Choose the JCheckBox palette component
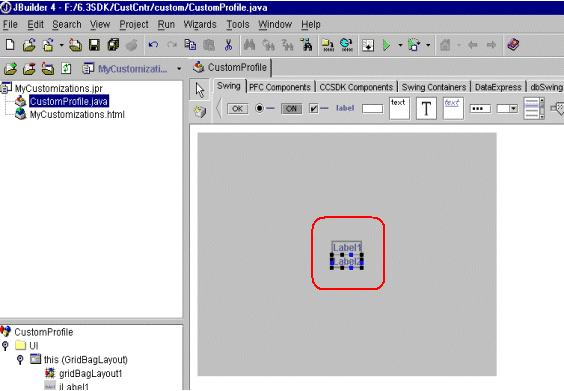564x391 pixels. point(318,108)
